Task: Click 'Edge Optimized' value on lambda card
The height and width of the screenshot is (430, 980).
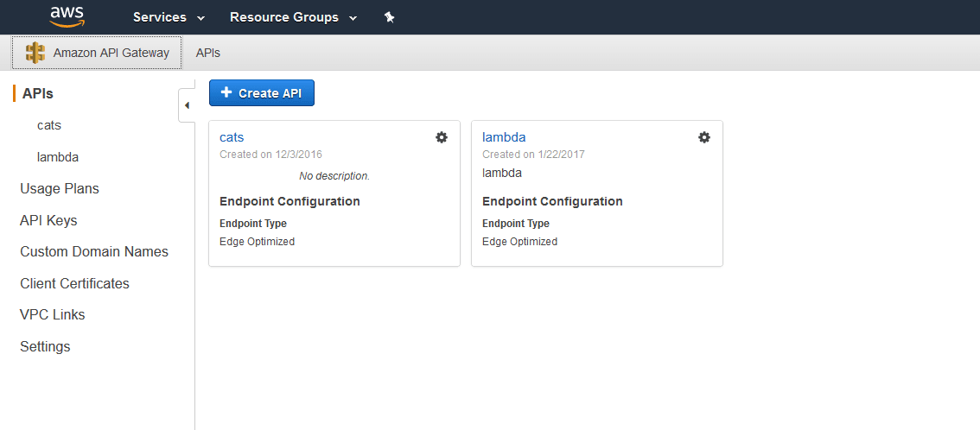Action: click(519, 242)
